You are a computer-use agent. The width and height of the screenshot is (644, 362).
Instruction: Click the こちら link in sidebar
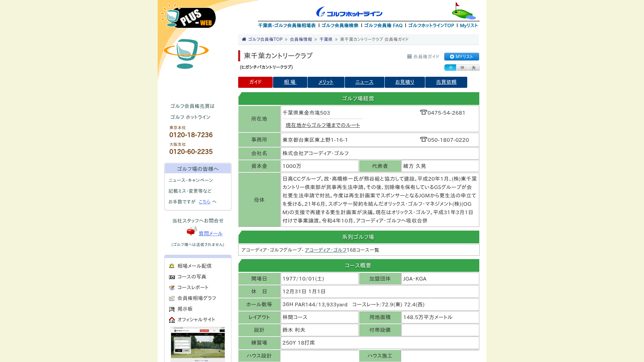[205, 201]
